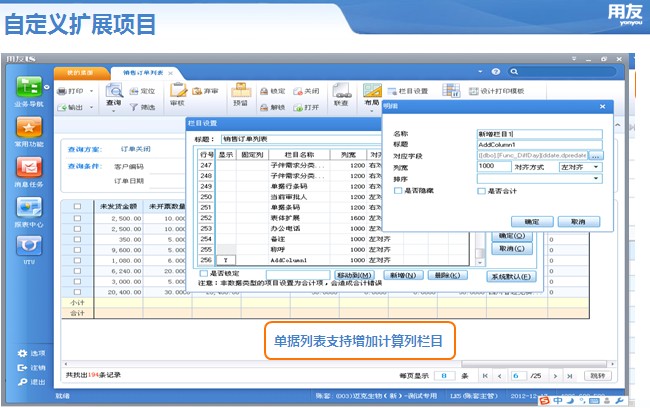This screenshot has width=650, height=408.
Task: Click the grid icon beside 设计打印模板
Action: [451, 90]
